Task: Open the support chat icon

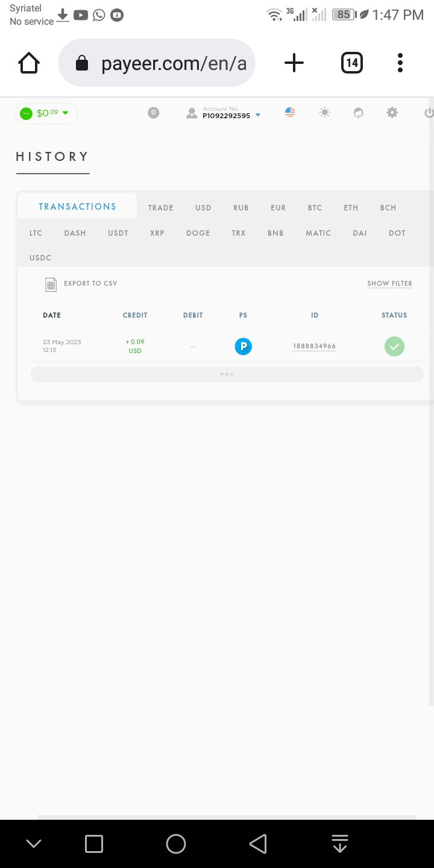Action: (x=359, y=112)
